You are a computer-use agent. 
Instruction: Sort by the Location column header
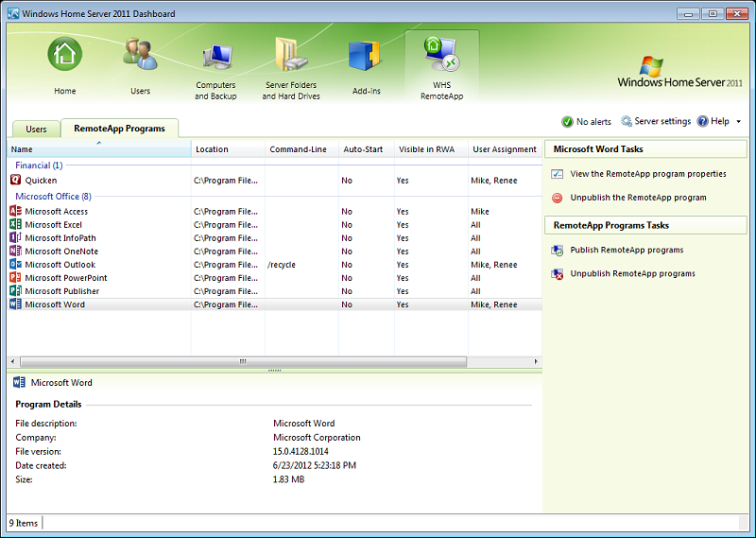pos(228,149)
